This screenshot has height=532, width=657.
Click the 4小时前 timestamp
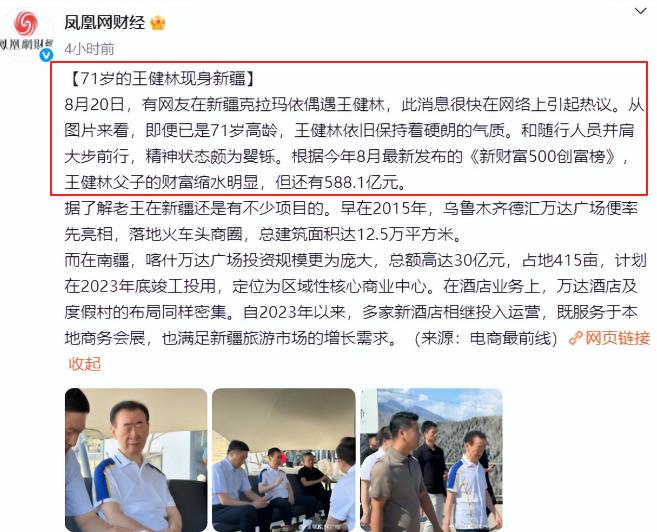pos(89,49)
